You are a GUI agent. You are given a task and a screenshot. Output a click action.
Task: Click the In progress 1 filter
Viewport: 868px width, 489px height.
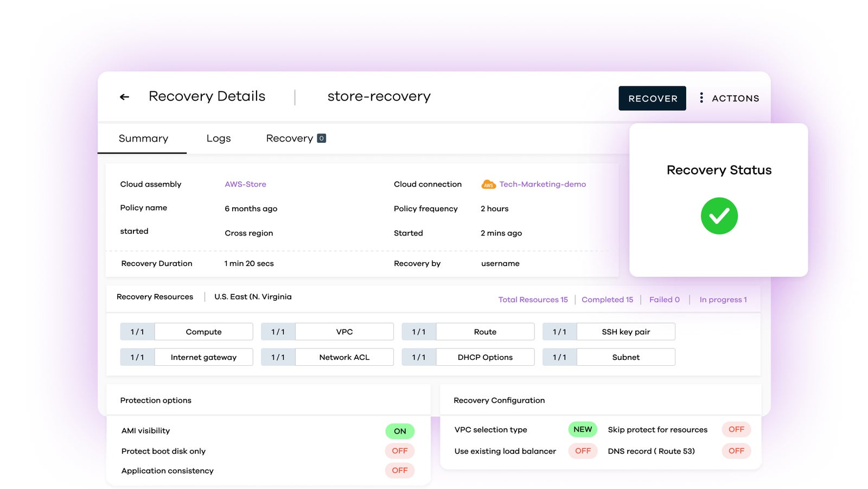click(x=723, y=300)
